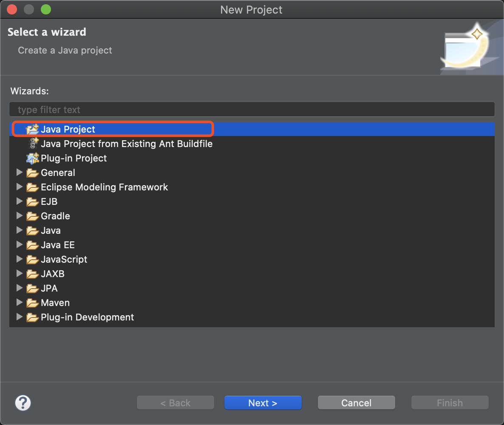Screen dimensions: 504x425
Task: Focus the wizard filter text field
Action: click(252, 110)
